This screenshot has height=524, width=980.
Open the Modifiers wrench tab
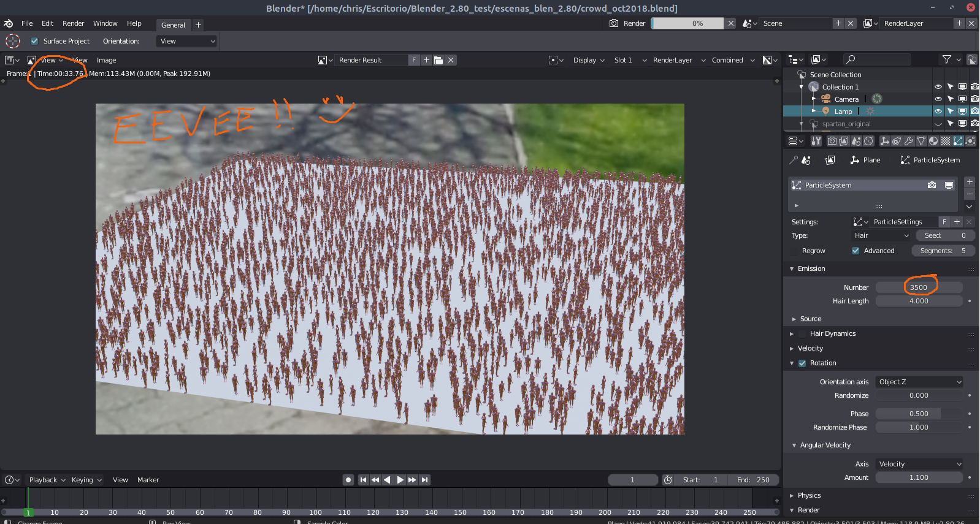(909, 141)
